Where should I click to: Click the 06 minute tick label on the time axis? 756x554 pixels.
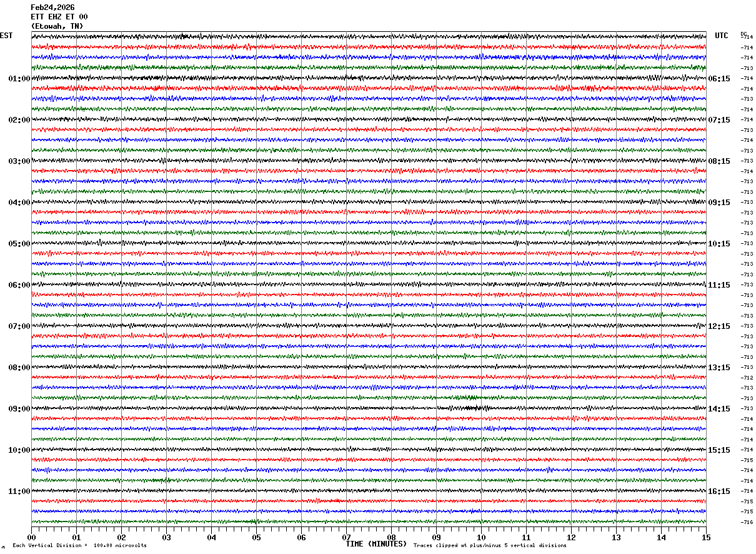301,537
